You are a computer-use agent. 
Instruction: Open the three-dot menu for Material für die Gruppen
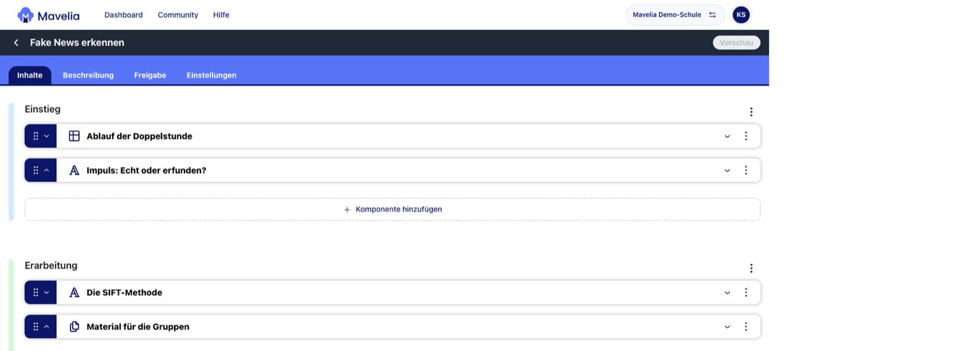coord(745,326)
